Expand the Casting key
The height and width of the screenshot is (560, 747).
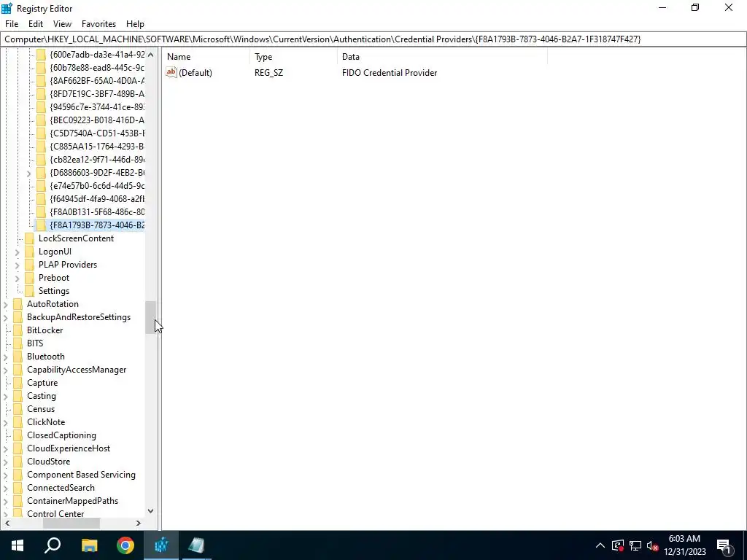(6, 396)
